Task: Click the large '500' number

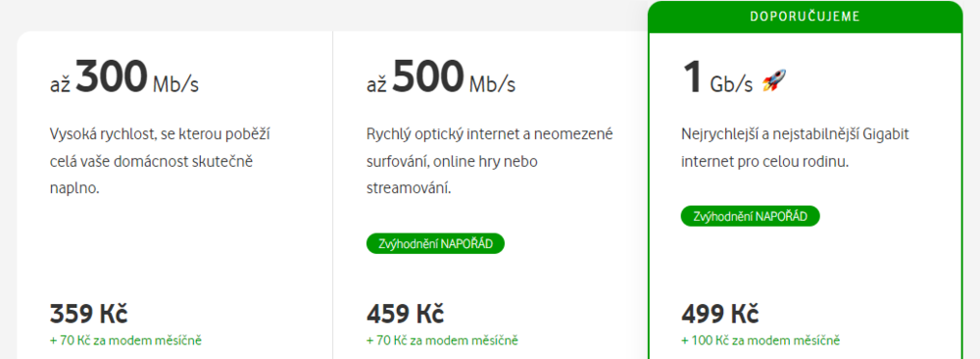Action: click(429, 77)
